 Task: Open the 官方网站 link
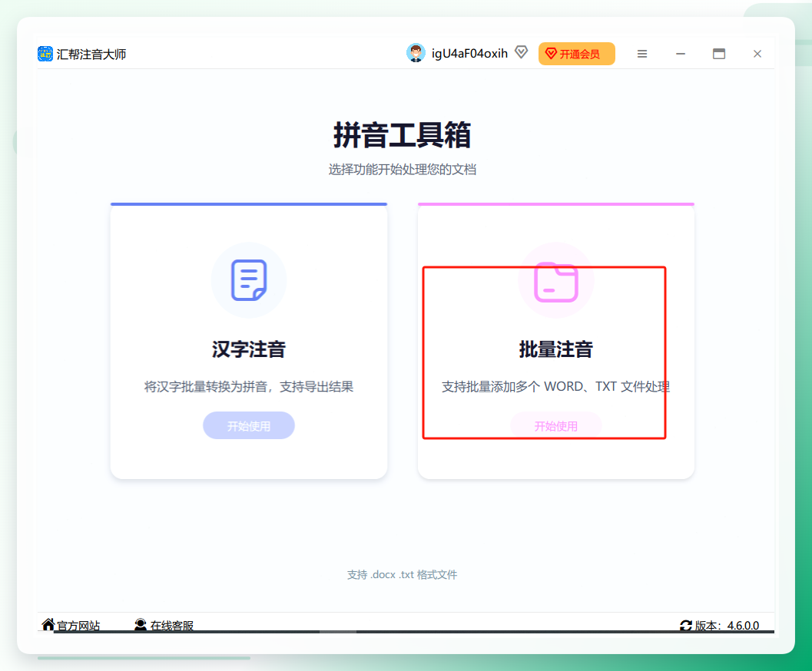(x=78, y=626)
